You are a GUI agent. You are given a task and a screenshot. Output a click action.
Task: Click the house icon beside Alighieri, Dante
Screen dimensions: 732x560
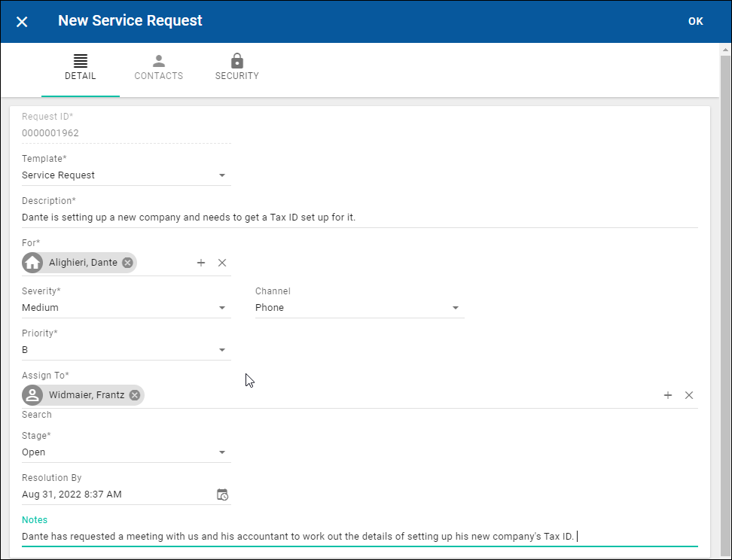pyautogui.click(x=32, y=263)
